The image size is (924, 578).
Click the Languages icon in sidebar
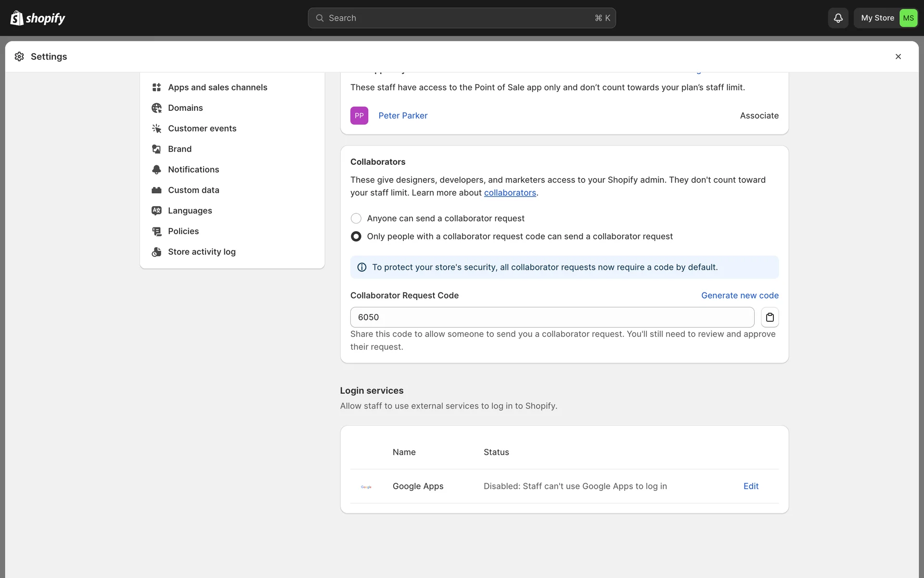tap(156, 210)
